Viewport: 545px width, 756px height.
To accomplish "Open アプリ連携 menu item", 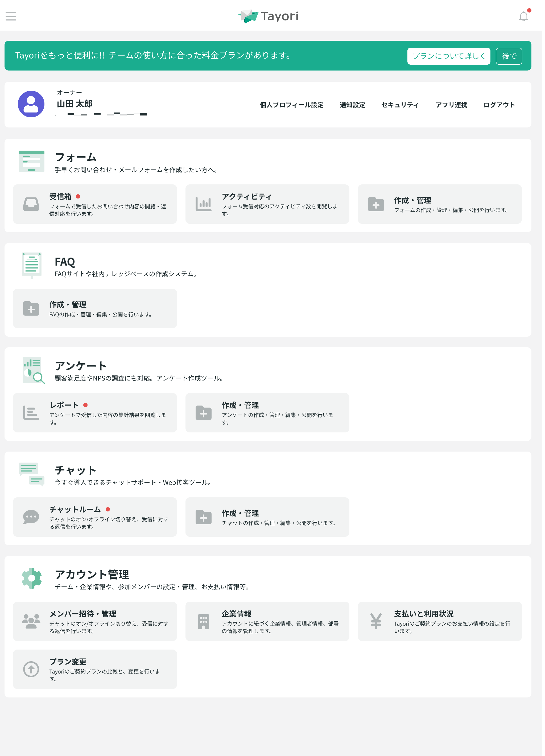I will 453,105.
